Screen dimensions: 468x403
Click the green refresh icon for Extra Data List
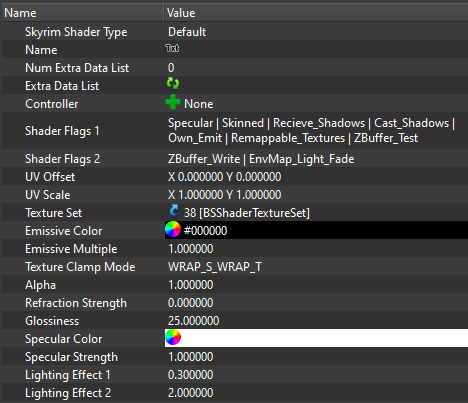click(173, 83)
